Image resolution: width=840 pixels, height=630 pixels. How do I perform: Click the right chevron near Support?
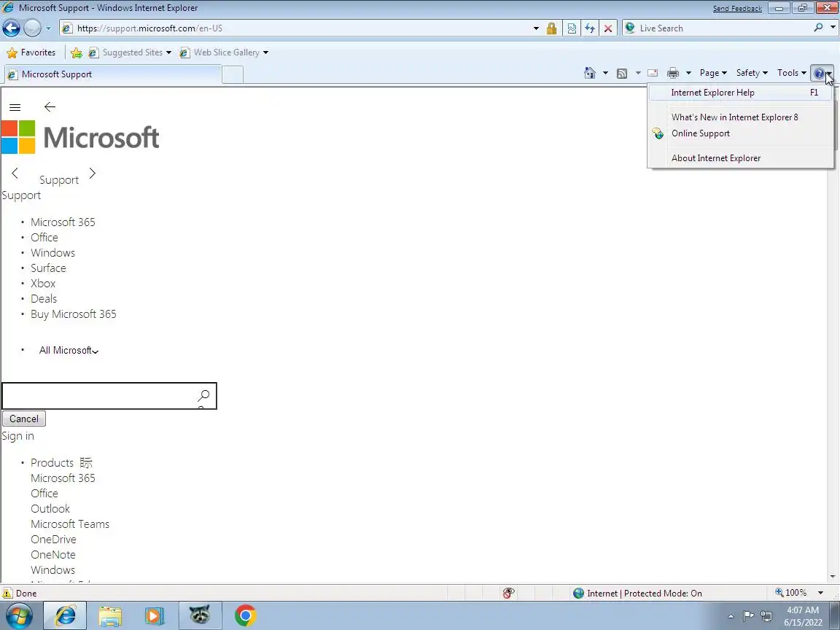pos(92,173)
